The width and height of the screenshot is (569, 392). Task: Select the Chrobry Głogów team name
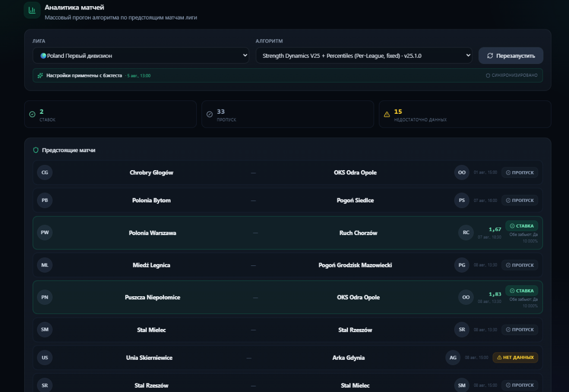[x=151, y=173]
